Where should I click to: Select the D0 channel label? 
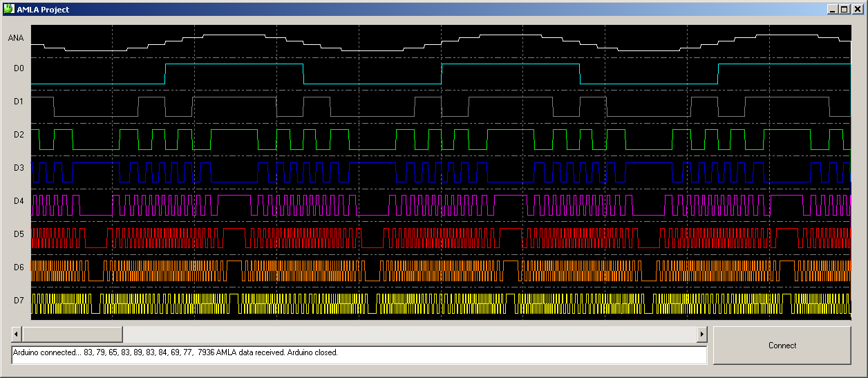click(19, 68)
